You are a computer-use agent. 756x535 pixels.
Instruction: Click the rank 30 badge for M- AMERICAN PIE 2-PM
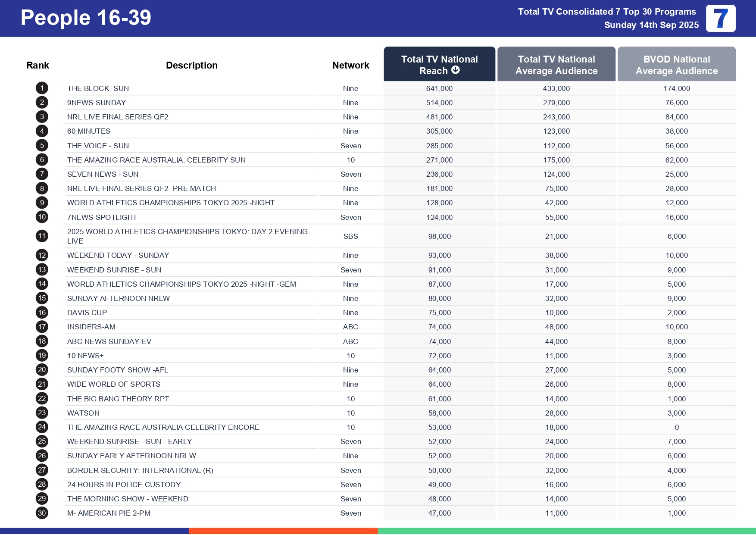pyautogui.click(x=41, y=513)
